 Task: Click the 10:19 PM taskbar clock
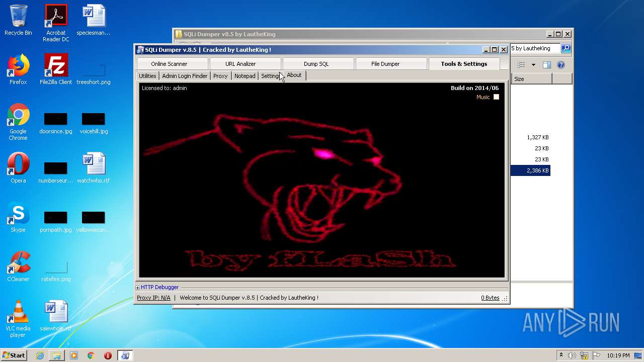coord(618,355)
